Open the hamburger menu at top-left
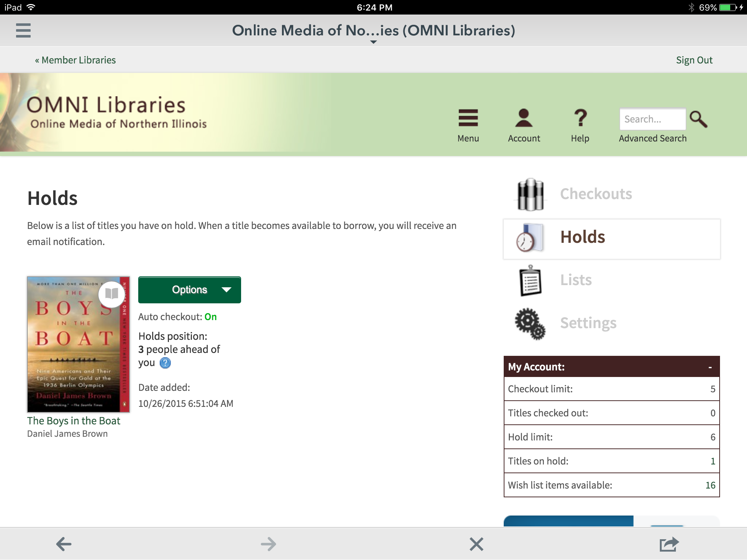The height and width of the screenshot is (560, 747). pos(23,30)
